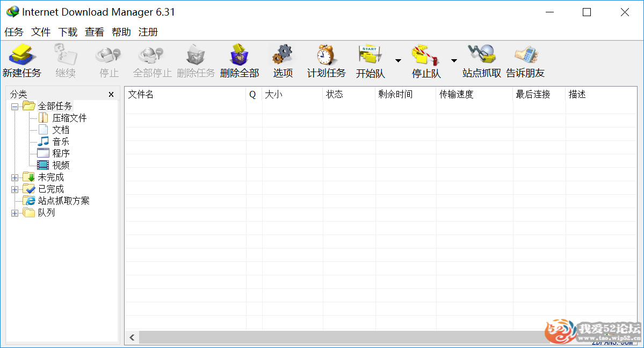Sort by 描述 column header
Screen dimensions: 644x348
pos(601,94)
